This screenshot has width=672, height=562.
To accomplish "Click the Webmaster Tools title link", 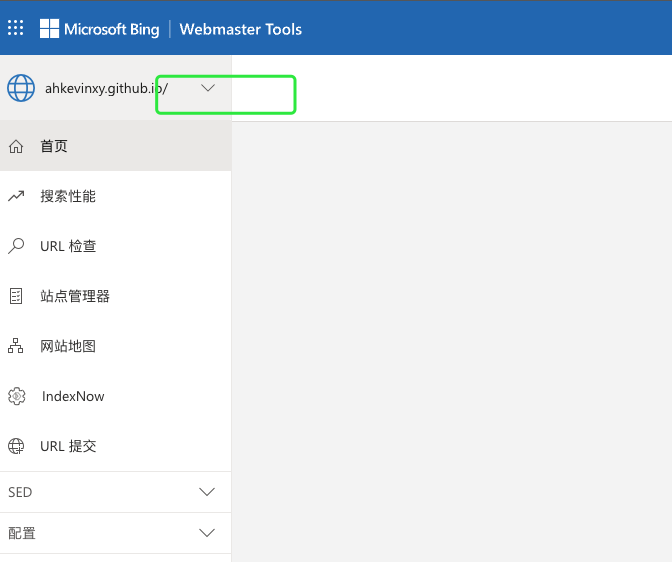I will (x=240, y=29).
